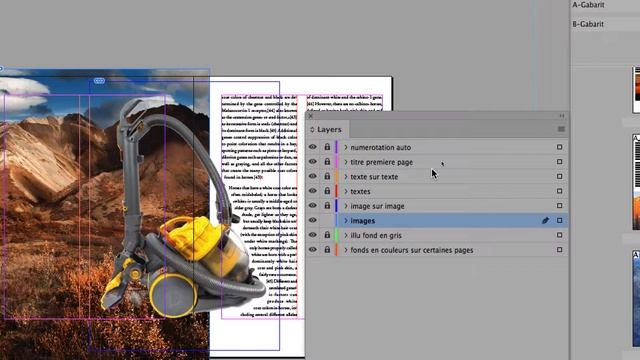Screen dimensions: 640x360
Task: Unlock fonds en couleurs sur certaines pages layer
Action: pyautogui.click(x=327, y=249)
